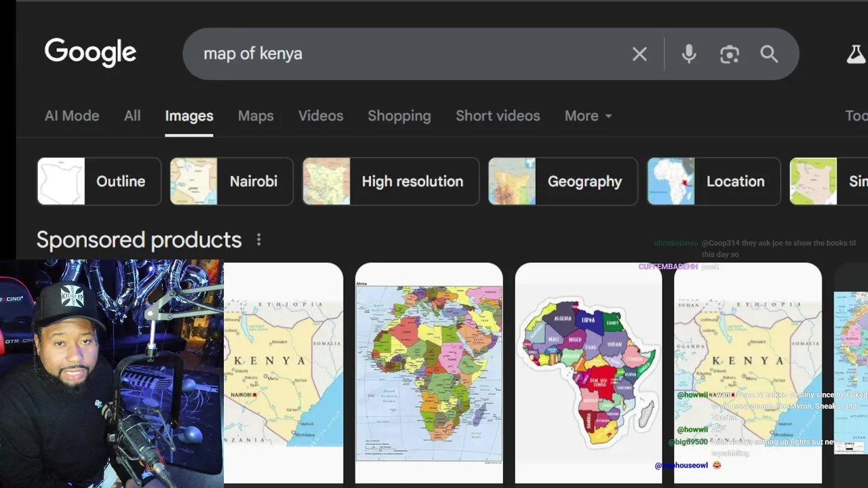Image resolution: width=868 pixels, height=488 pixels.
Task: Filter images by Nairobi chip
Action: coord(231,181)
